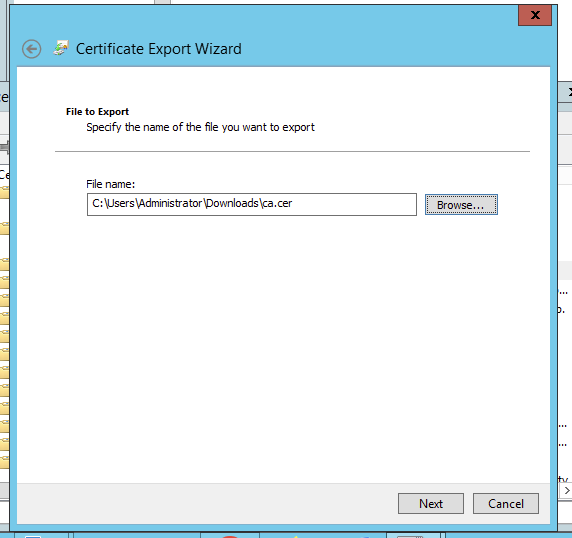The image size is (572, 538).
Task: Click the red circular icon in the taskbar
Action: click(x=229, y=537)
